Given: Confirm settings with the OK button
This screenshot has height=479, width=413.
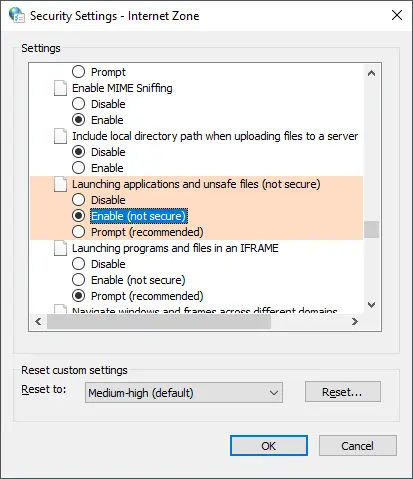Looking at the screenshot, I should click(269, 446).
